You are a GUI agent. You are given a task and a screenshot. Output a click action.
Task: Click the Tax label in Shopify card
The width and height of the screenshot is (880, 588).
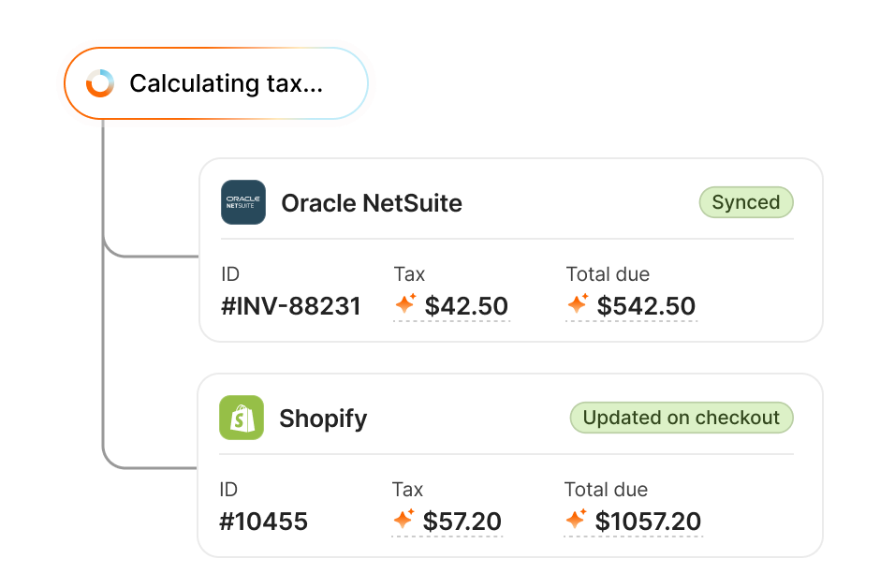[407, 490]
